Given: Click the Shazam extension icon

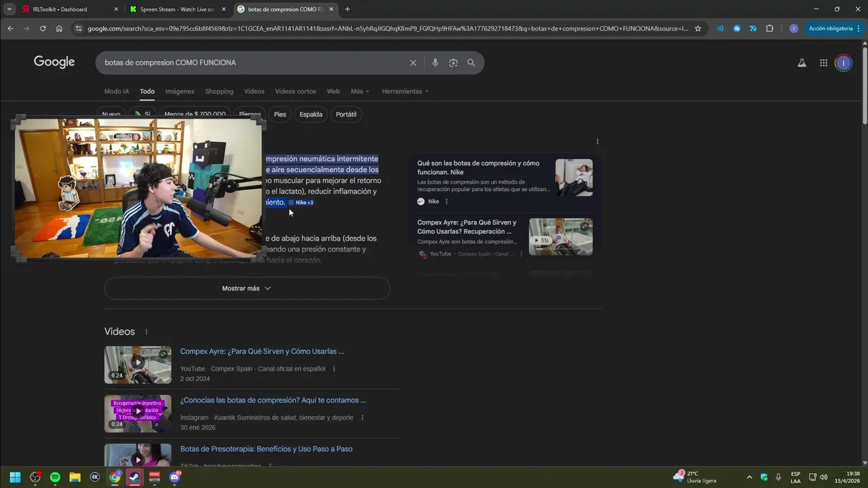Looking at the screenshot, I should coord(736,28).
